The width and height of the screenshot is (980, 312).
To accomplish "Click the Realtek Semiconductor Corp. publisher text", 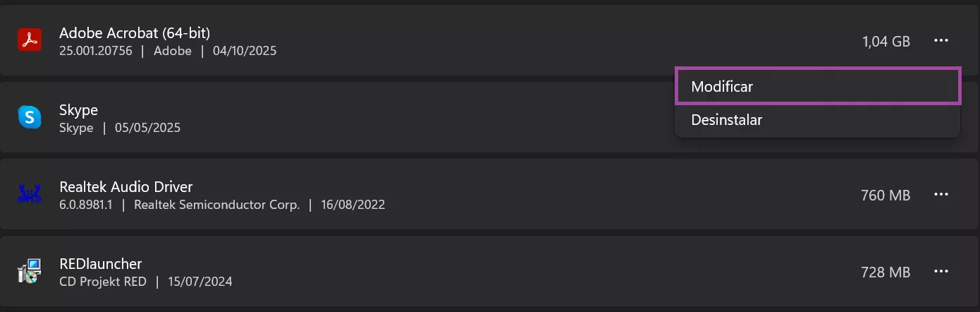I will pos(216,205).
